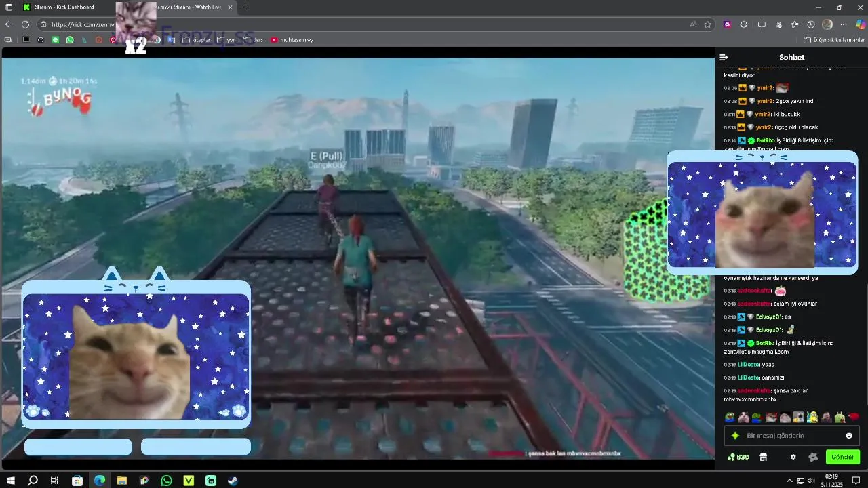Toggle the Read aloud icon

click(693, 24)
